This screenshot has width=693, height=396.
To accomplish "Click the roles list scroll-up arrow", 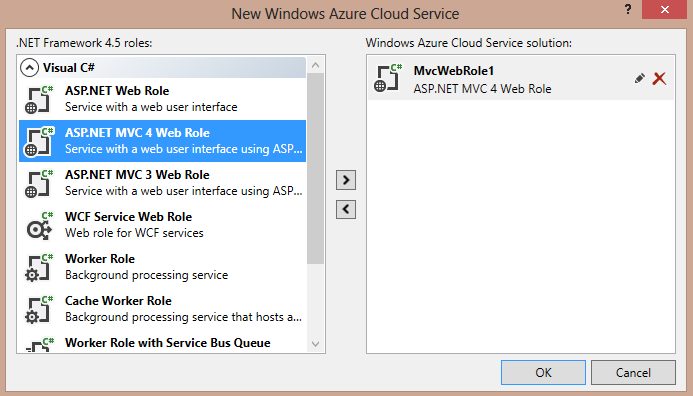I will 315,65.
